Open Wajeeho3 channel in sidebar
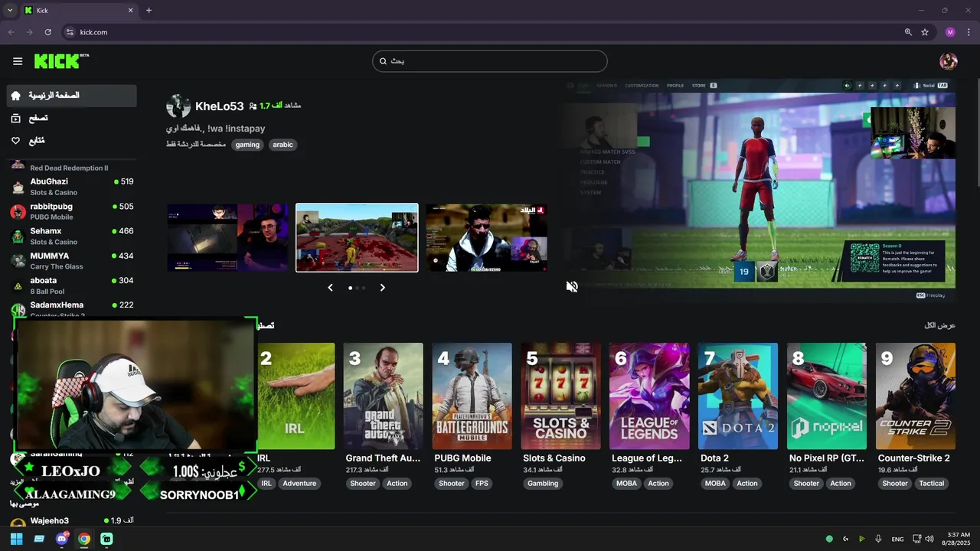The height and width of the screenshot is (551, 980). click(71, 520)
